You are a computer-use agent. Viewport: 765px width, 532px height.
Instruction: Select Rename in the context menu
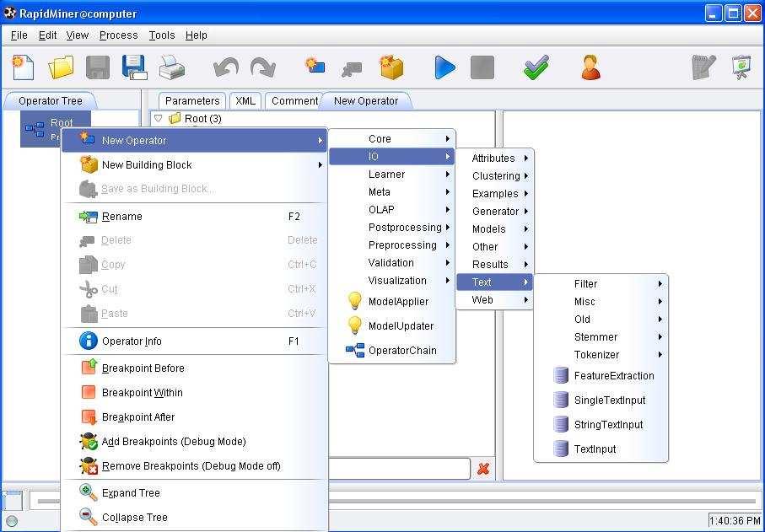pyautogui.click(x=195, y=217)
